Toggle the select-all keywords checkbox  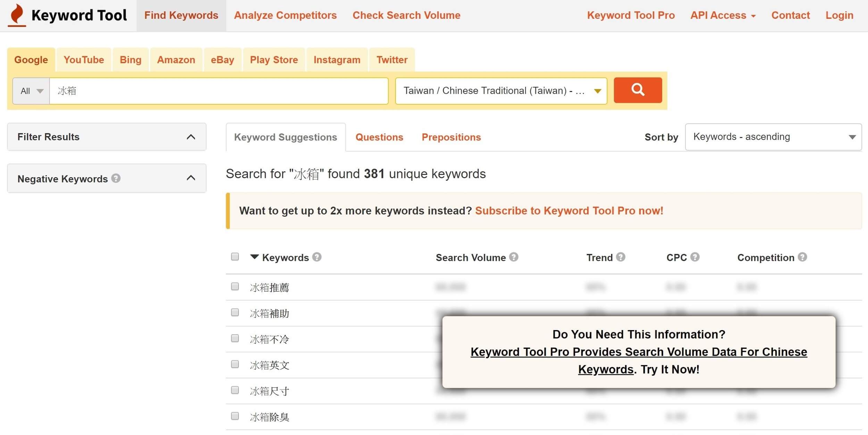[x=235, y=257]
